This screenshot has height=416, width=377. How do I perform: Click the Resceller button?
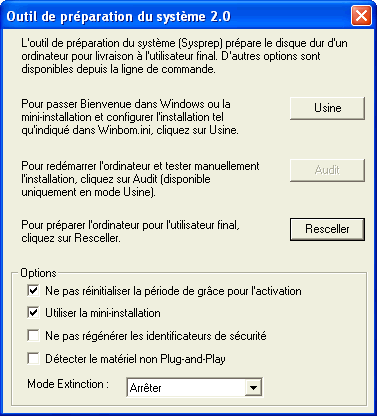click(x=327, y=229)
